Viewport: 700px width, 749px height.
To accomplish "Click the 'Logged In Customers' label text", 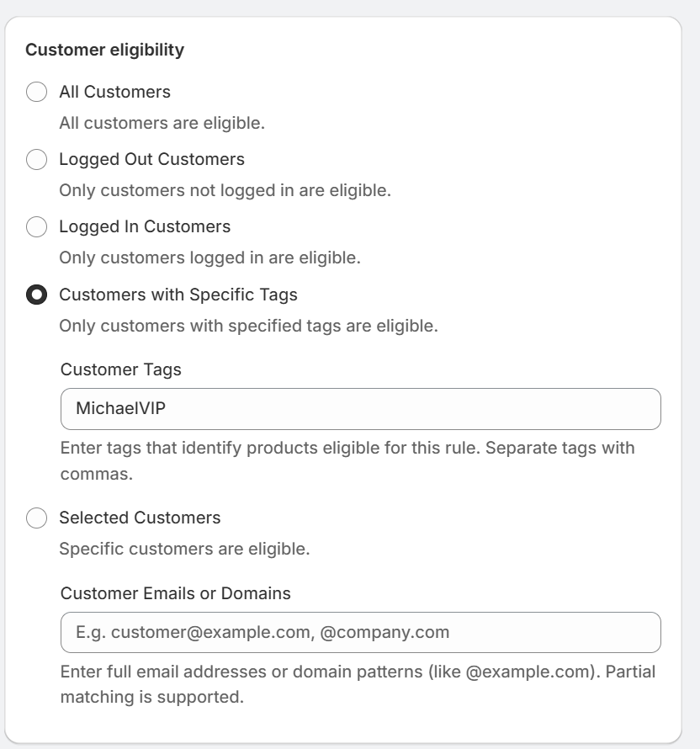I will 145,227.
